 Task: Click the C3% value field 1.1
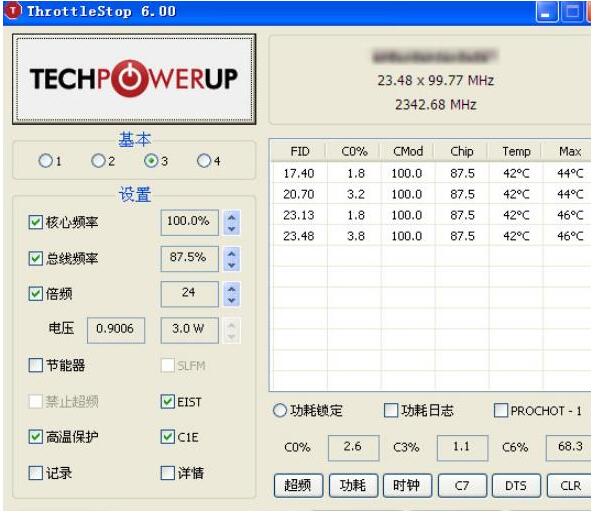[x=463, y=447]
